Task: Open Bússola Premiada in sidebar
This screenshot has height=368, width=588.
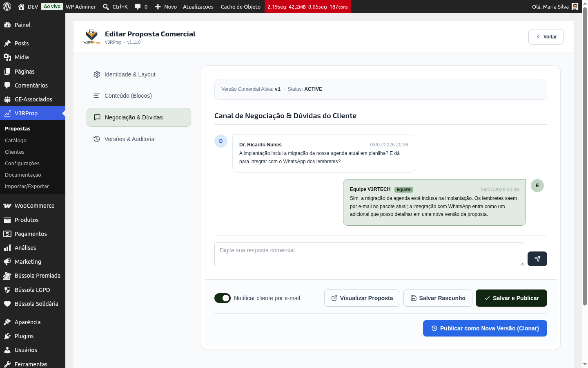Action: click(33, 276)
